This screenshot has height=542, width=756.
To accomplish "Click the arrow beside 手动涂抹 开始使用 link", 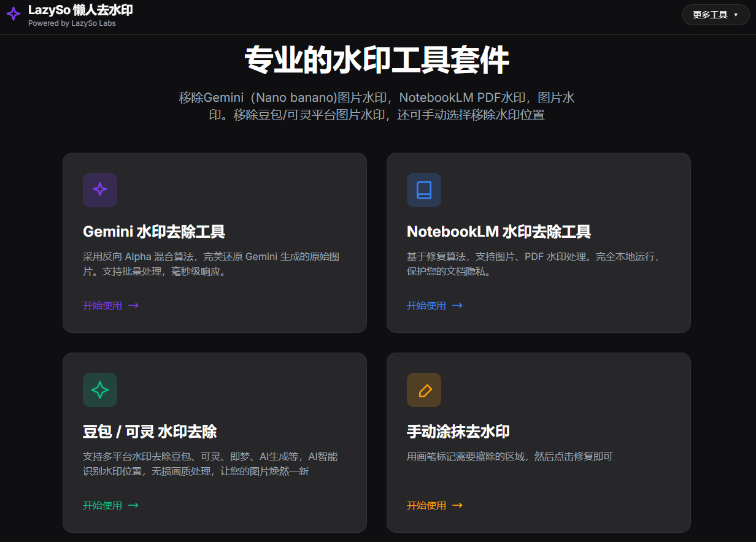I will 457,505.
